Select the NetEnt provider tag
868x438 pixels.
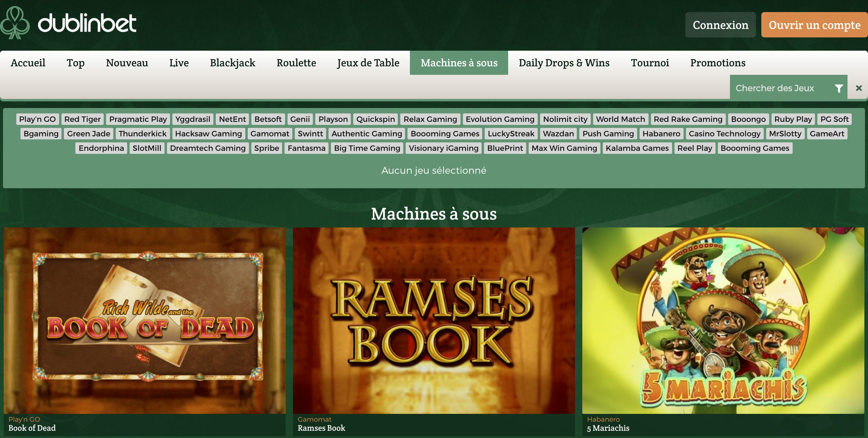[x=232, y=119]
